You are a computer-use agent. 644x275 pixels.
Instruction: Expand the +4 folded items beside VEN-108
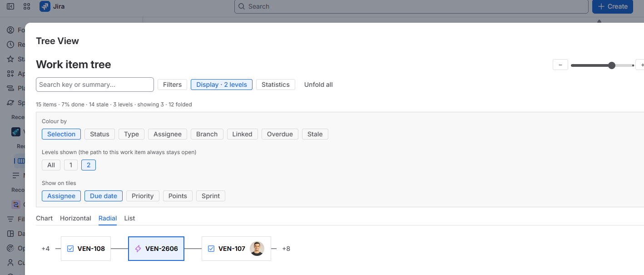point(45,249)
